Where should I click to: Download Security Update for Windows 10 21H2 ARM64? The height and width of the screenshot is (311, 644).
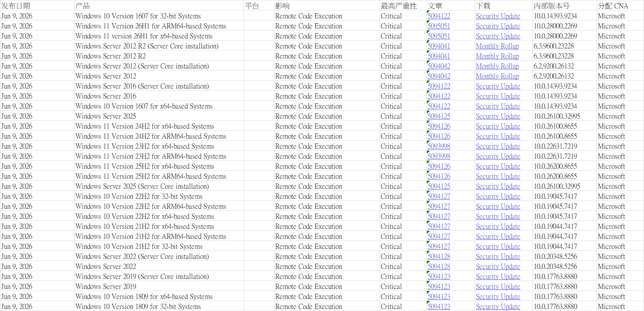click(498, 236)
